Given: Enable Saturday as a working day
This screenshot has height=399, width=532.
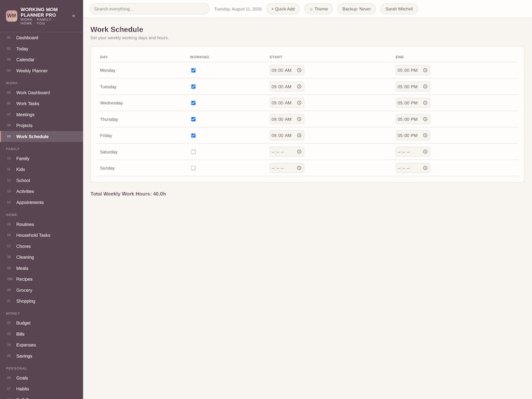Looking at the screenshot, I should click(194, 151).
